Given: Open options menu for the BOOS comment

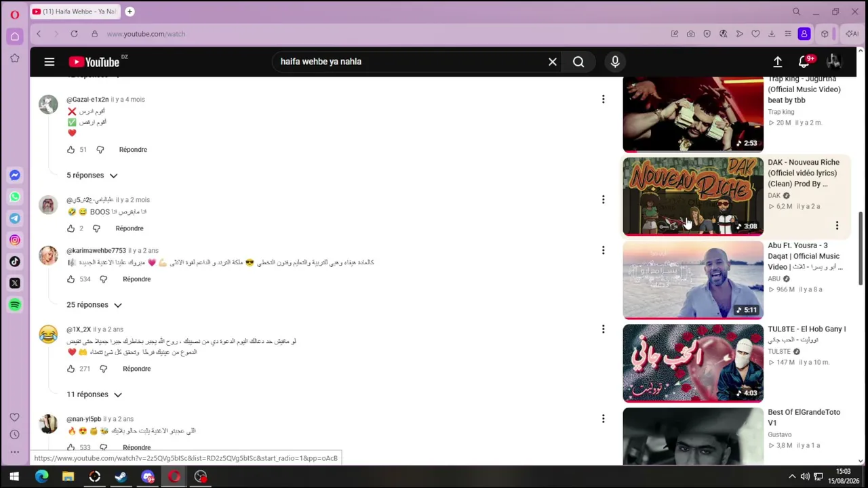Looking at the screenshot, I should click(x=603, y=200).
